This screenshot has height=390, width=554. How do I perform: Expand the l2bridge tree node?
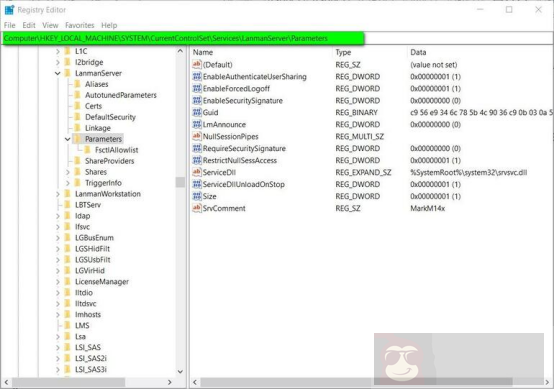[58, 63]
